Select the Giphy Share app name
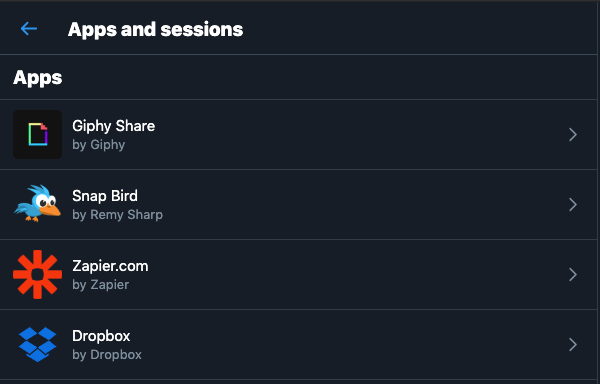Image resolution: width=600 pixels, height=384 pixels. (x=114, y=126)
